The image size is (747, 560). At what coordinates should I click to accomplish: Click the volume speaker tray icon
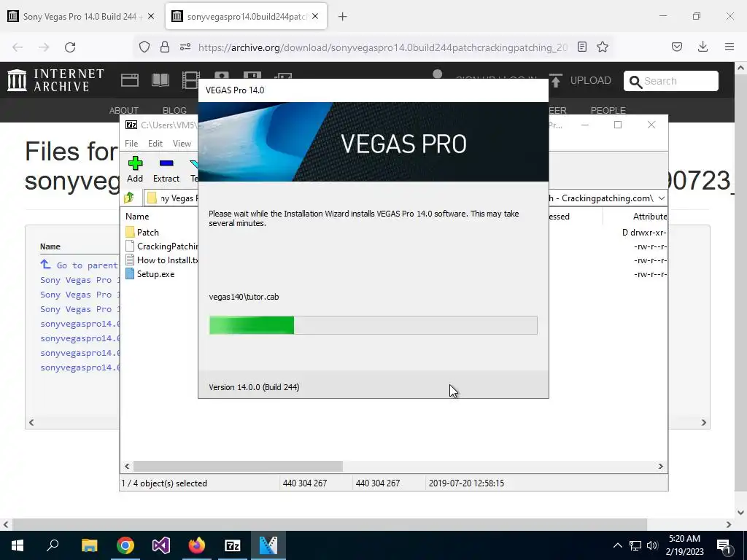pyautogui.click(x=651, y=545)
